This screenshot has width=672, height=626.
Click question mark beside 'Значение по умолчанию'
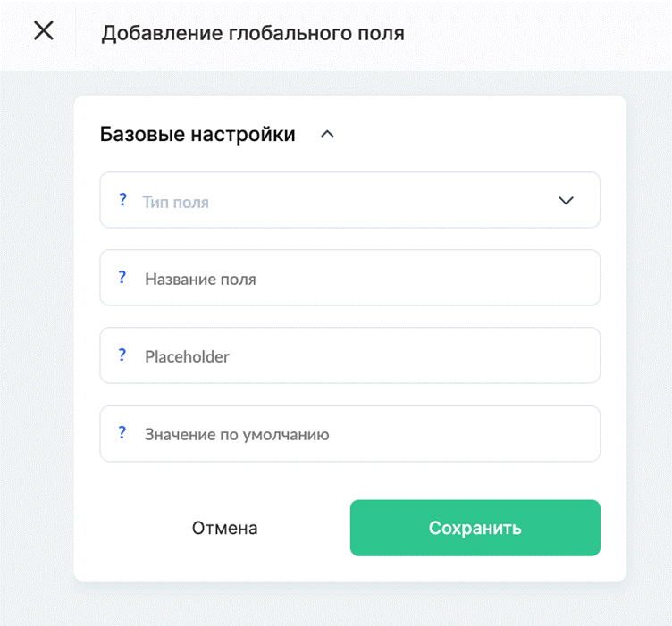(x=122, y=432)
